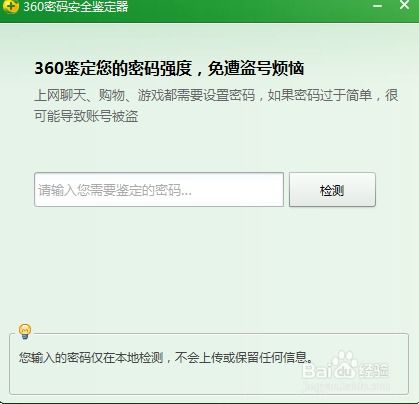Click the 360 shield logo in title bar

[10, 7]
